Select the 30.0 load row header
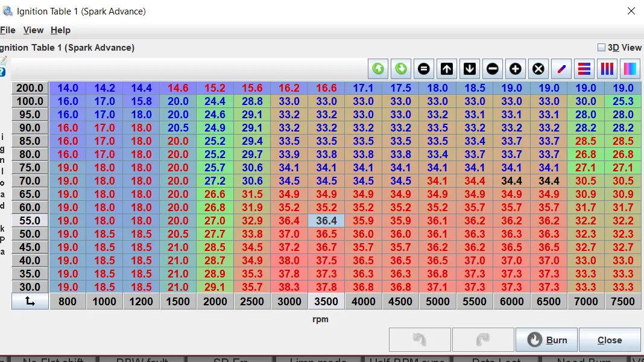The height and width of the screenshot is (362, 644). coord(30,287)
